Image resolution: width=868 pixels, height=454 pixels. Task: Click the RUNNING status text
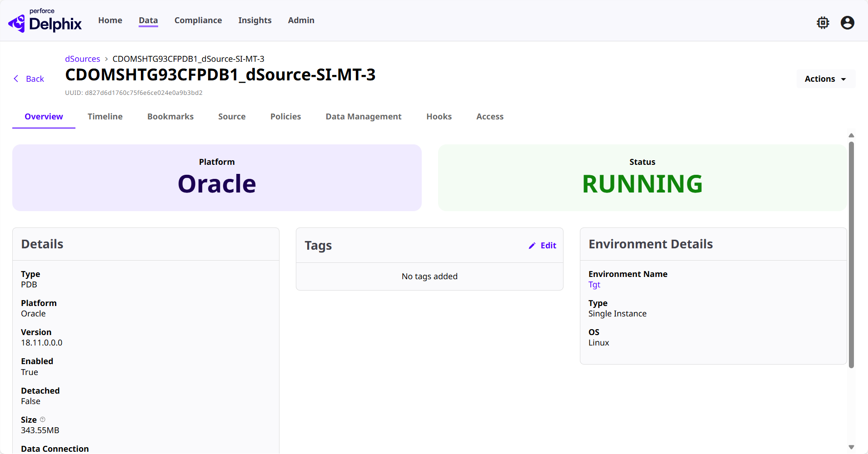[642, 184]
